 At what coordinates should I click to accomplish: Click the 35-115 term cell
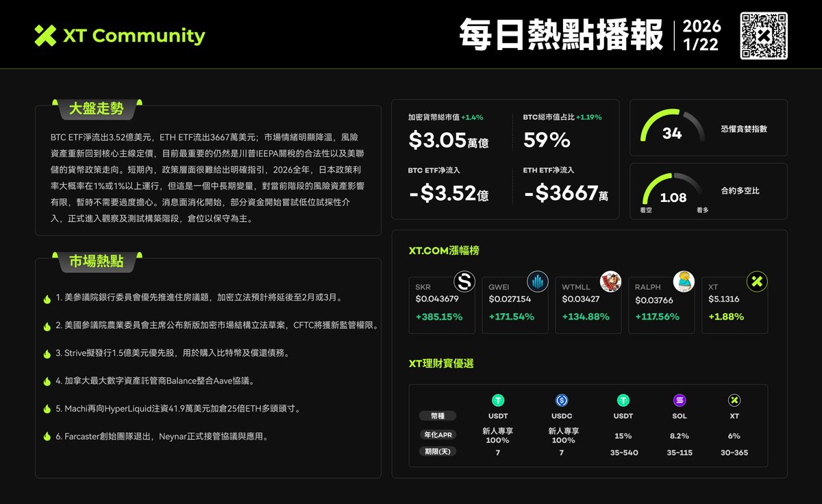pyautogui.click(x=680, y=453)
